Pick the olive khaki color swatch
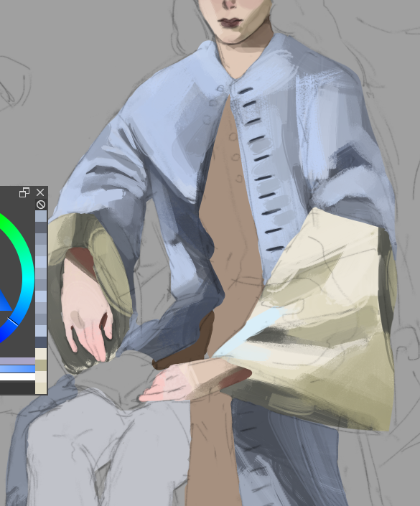Image resolution: width=420 pixels, height=506 pixels. (41, 365)
